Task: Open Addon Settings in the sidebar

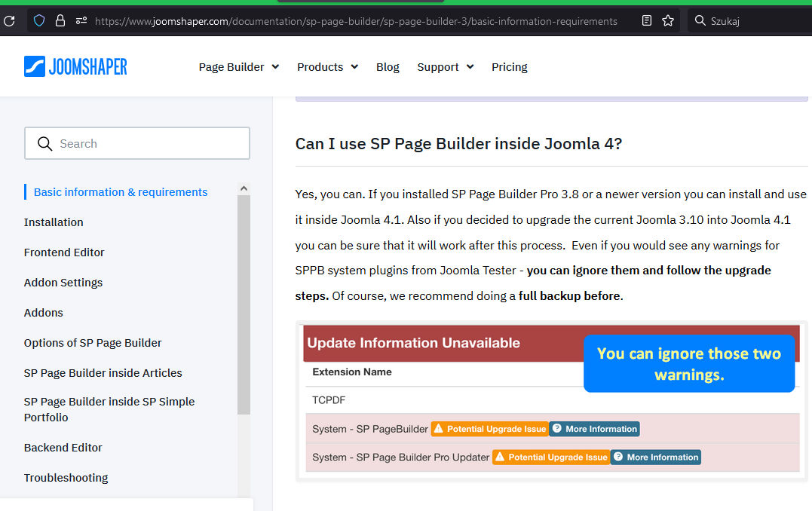Action: point(63,283)
